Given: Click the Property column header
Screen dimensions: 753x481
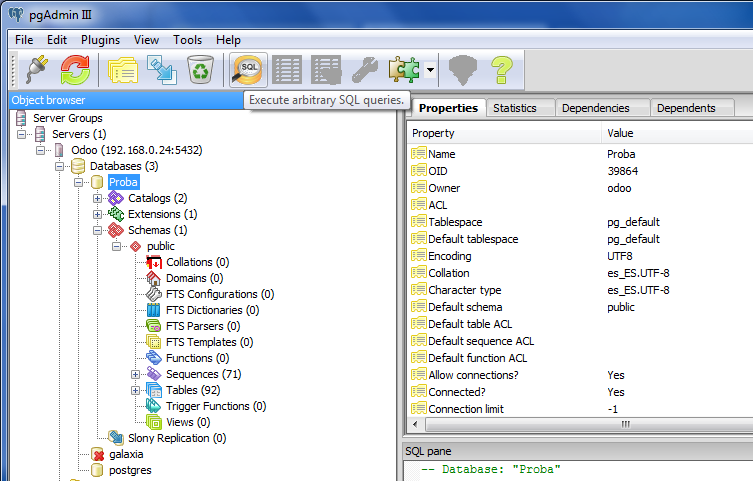Looking at the screenshot, I should [504, 133].
